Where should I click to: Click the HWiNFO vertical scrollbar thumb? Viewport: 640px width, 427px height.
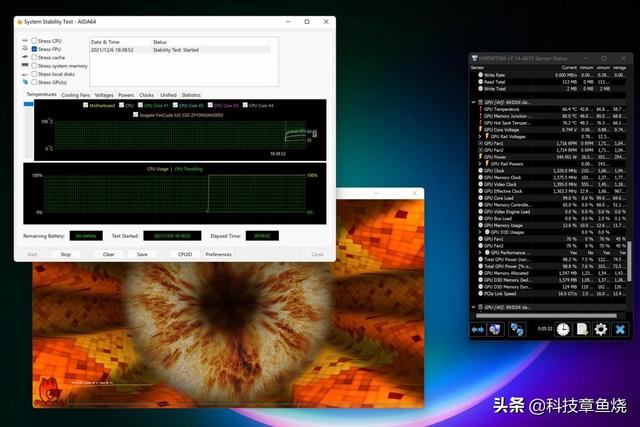[x=629, y=261]
